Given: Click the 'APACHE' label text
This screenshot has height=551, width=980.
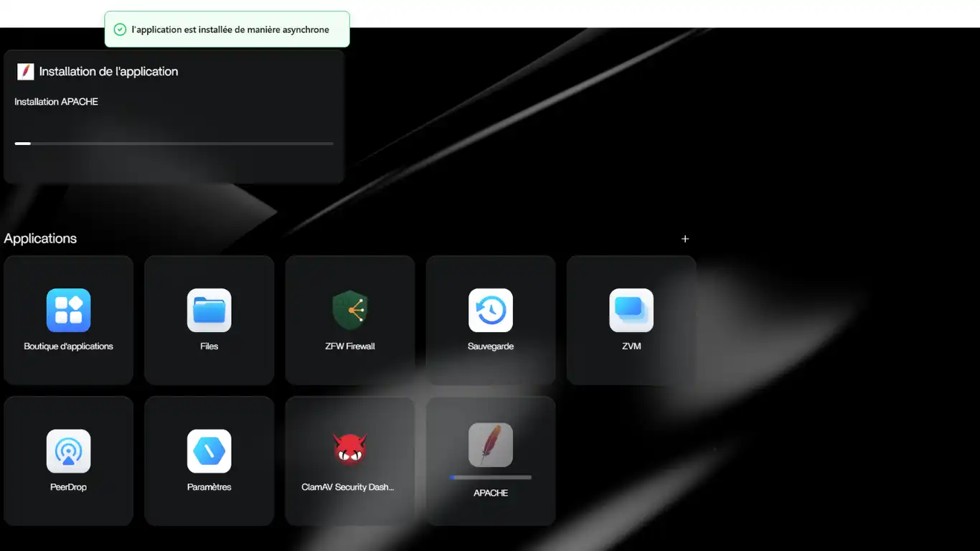Looking at the screenshot, I should click(491, 493).
